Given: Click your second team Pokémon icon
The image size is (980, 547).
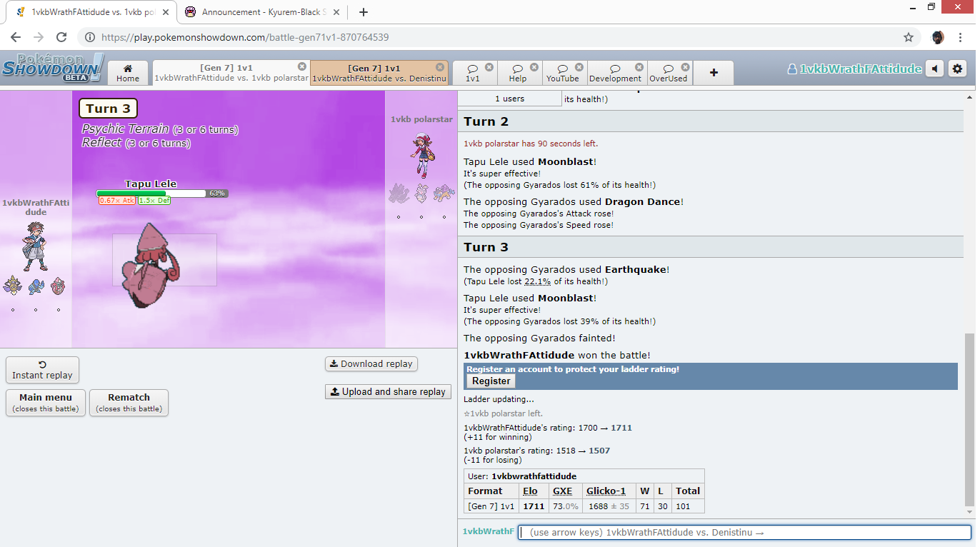Looking at the screenshot, I should pos(36,286).
